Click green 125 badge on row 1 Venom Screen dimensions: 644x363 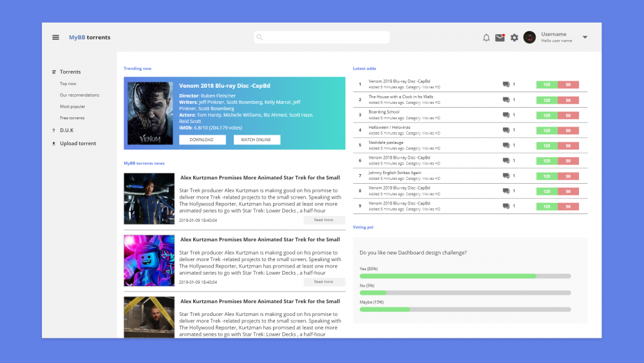[x=547, y=84]
